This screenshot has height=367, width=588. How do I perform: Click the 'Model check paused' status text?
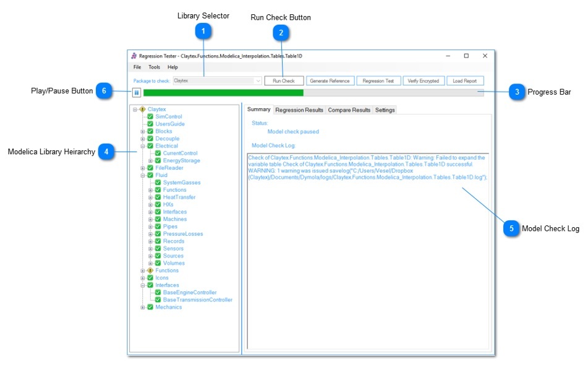coord(293,132)
